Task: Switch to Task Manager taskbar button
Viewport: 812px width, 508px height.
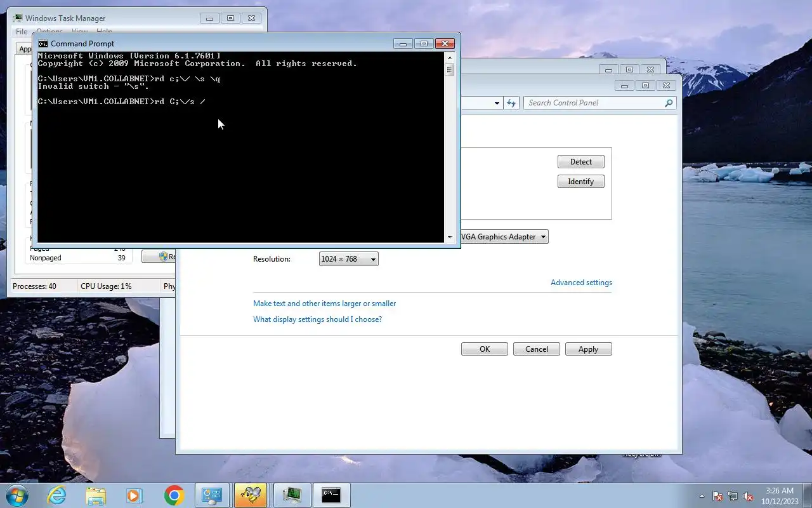Action: (292, 495)
